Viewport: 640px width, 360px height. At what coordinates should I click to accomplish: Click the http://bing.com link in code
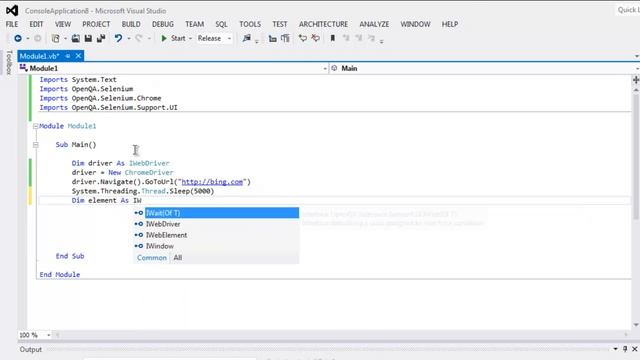(212, 182)
